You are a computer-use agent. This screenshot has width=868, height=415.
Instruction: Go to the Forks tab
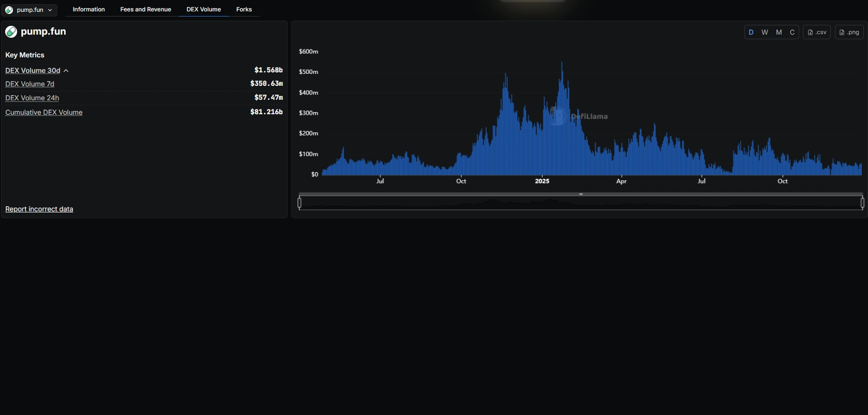pyautogui.click(x=244, y=9)
